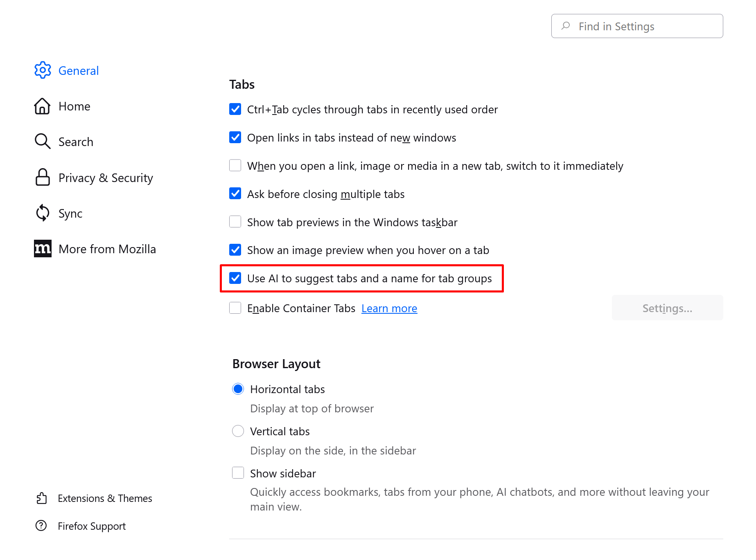Click the General gear icon

point(43,70)
